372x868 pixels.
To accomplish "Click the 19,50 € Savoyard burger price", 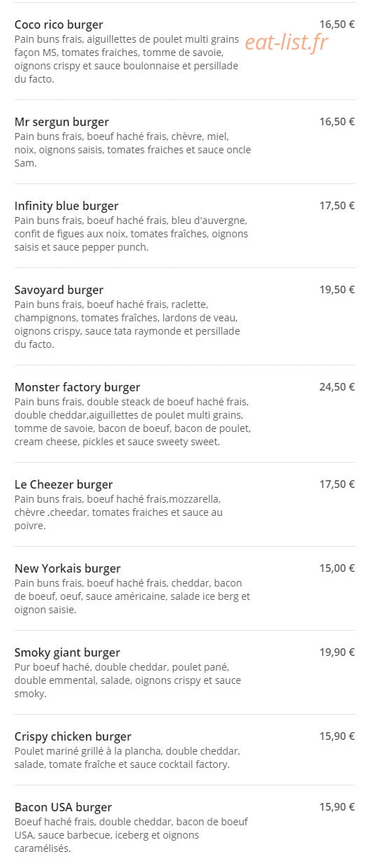I will (337, 289).
